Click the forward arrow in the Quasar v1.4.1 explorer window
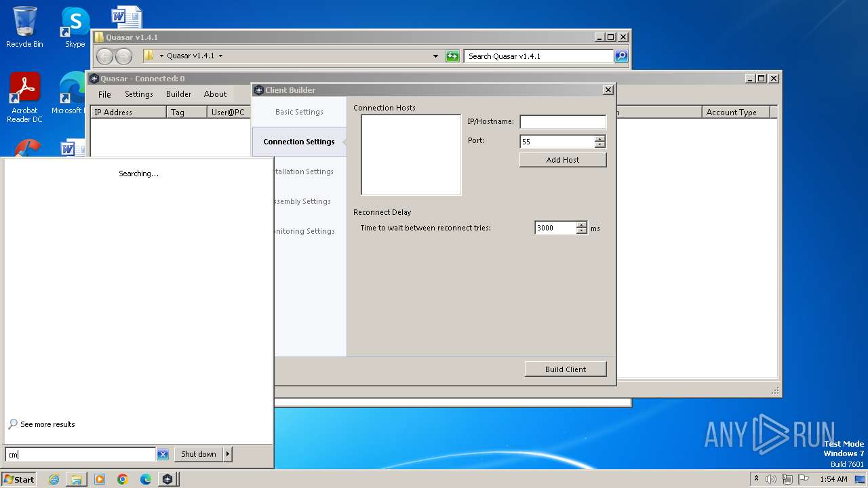The width and height of the screenshot is (868, 488). coord(123,56)
